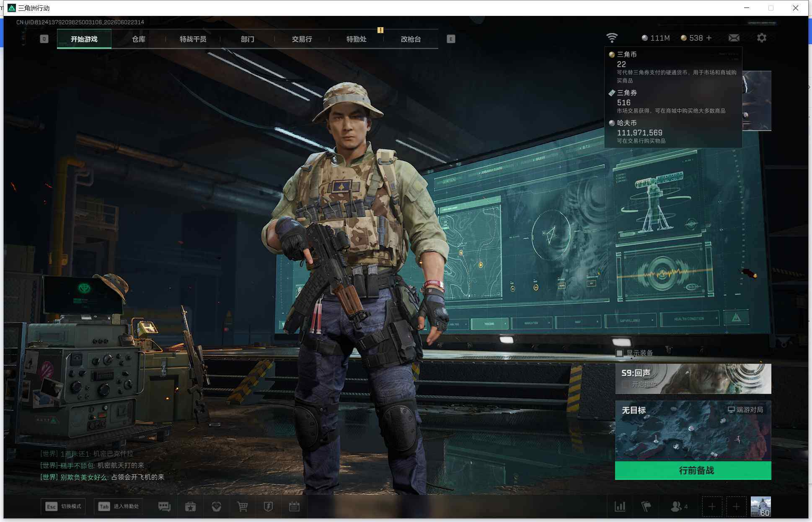The width and height of the screenshot is (812, 522).
Task: Open the S9:回声 season banner
Action: (x=693, y=378)
